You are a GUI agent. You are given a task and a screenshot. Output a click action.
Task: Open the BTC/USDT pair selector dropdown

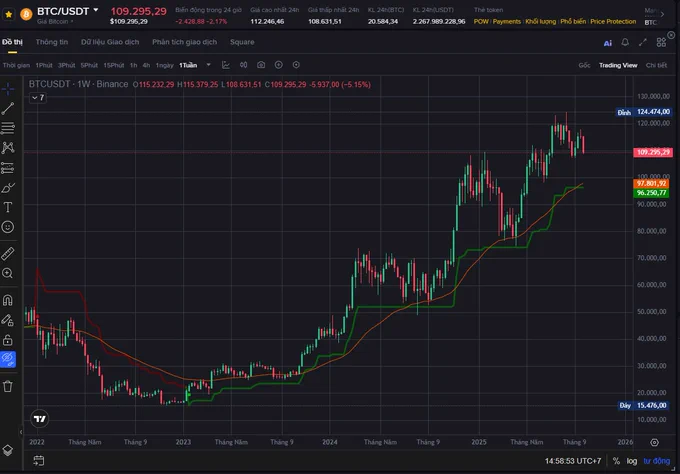(x=96, y=10)
